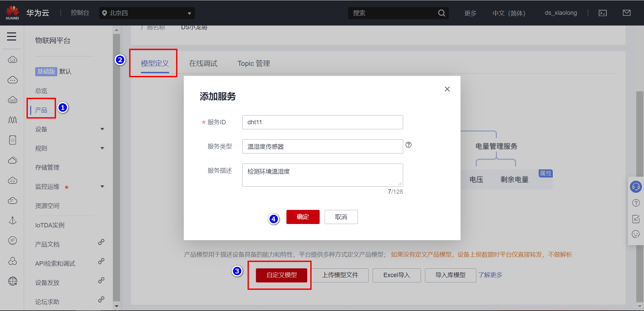644x311 pixels.
Task: Click the 基础版 edition badge
Action: click(x=46, y=72)
